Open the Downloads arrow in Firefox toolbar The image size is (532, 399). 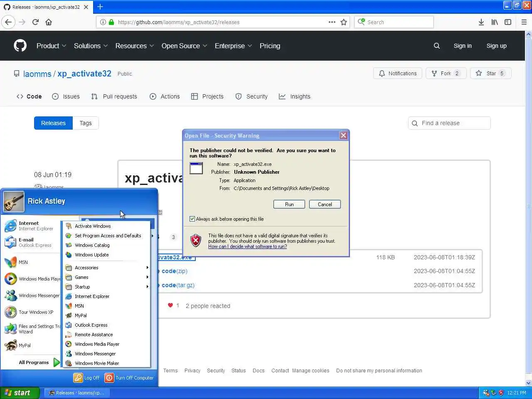click(x=481, y=22)
